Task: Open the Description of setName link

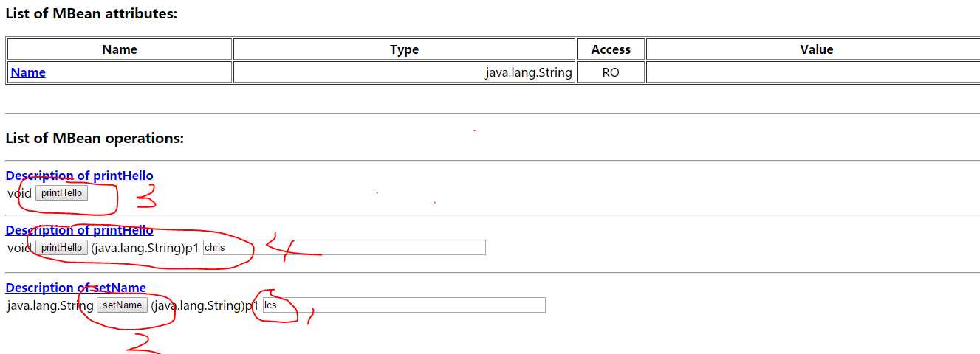Action: click(x=75, y=288)
